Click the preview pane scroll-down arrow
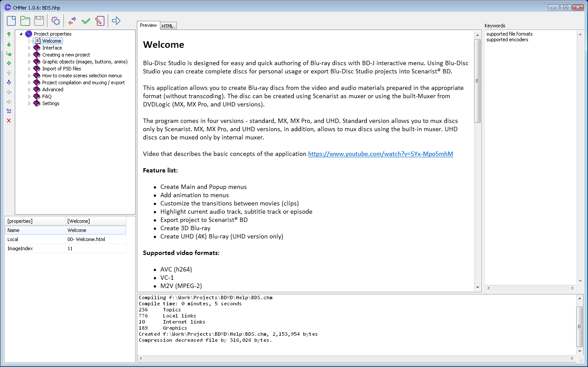588x367 pixels. [x=478, y=288]
